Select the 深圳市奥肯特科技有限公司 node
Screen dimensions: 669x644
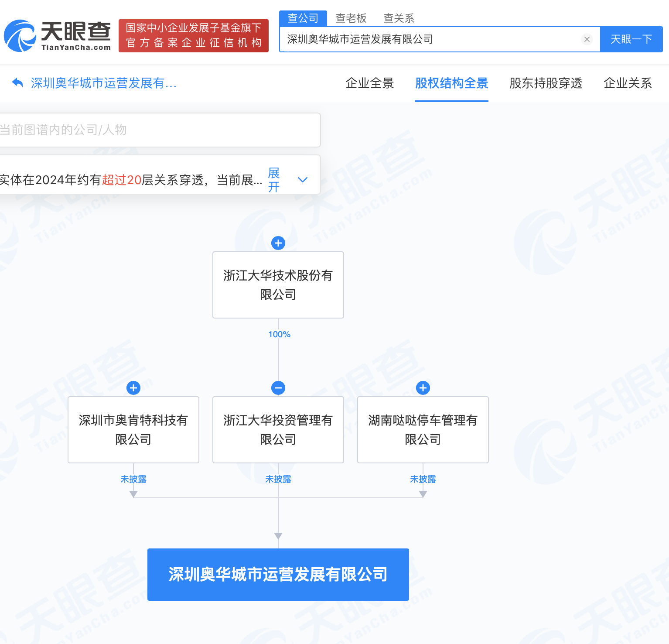(x=133, y=430)
